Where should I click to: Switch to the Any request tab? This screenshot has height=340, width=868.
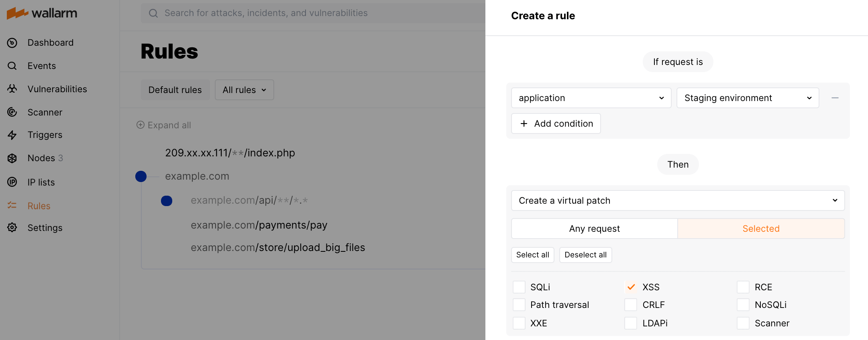(594, 229)
